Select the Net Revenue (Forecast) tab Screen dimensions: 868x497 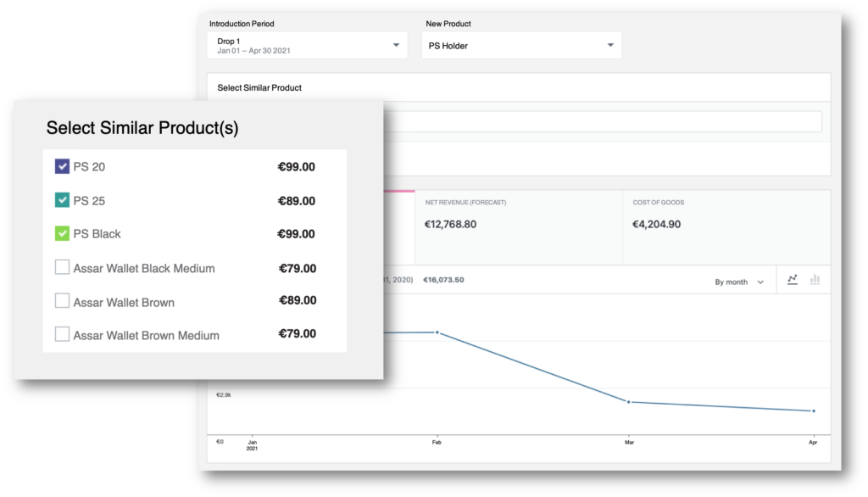(519, 227)
